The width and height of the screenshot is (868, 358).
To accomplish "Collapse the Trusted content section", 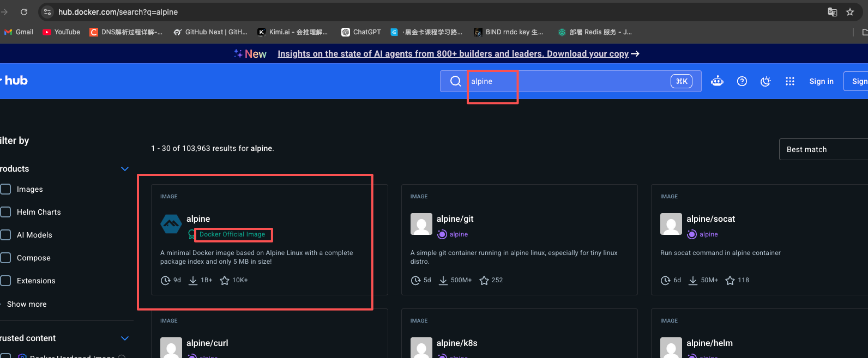I will (125, 338).
